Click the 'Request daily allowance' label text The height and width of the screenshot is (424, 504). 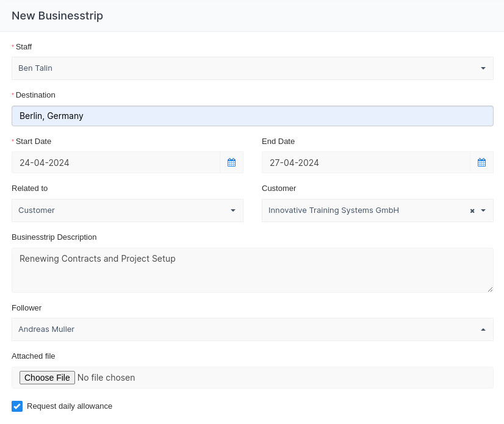click(x=70, y=406)
